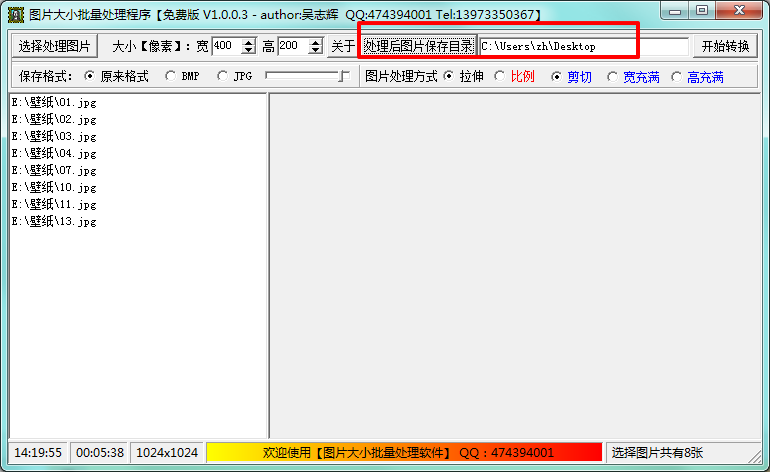
Task: Click 处理后图片保存目录 folder button
Action: tap(418, 46)
